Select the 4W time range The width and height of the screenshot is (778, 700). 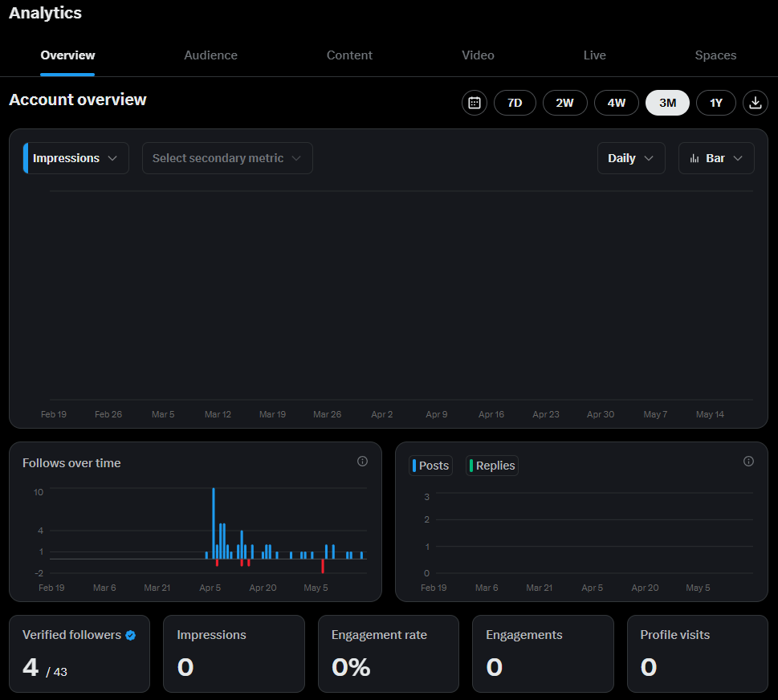point(617,103)
